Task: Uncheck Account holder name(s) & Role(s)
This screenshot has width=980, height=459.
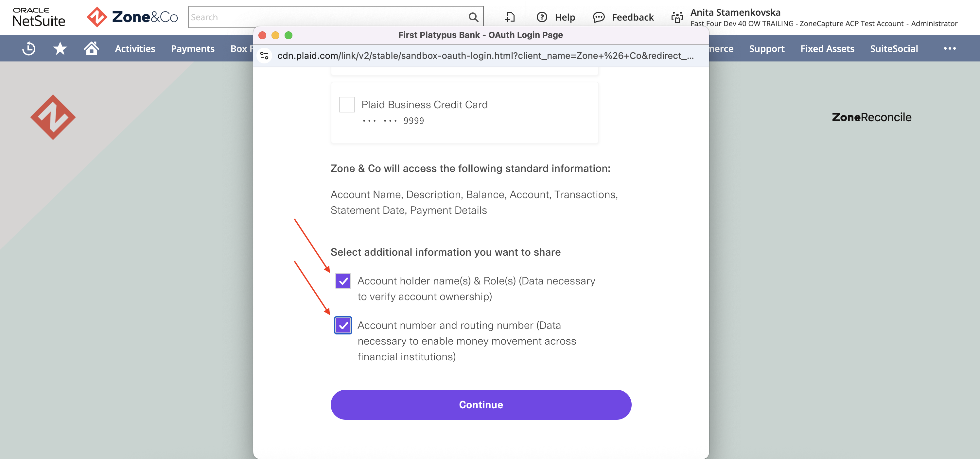Action: (x=343, y=280)
